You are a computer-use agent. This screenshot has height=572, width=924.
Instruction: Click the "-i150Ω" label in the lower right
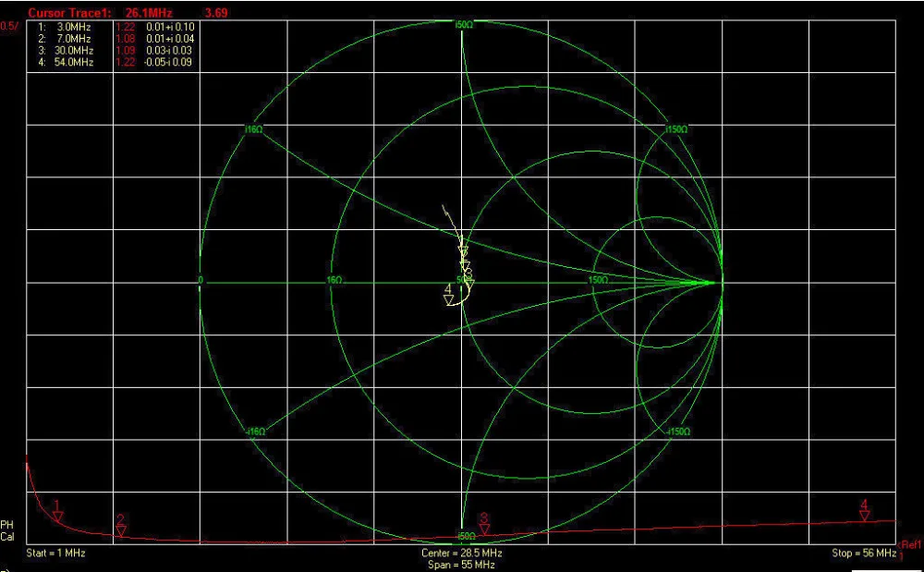[x=678, y=432]
